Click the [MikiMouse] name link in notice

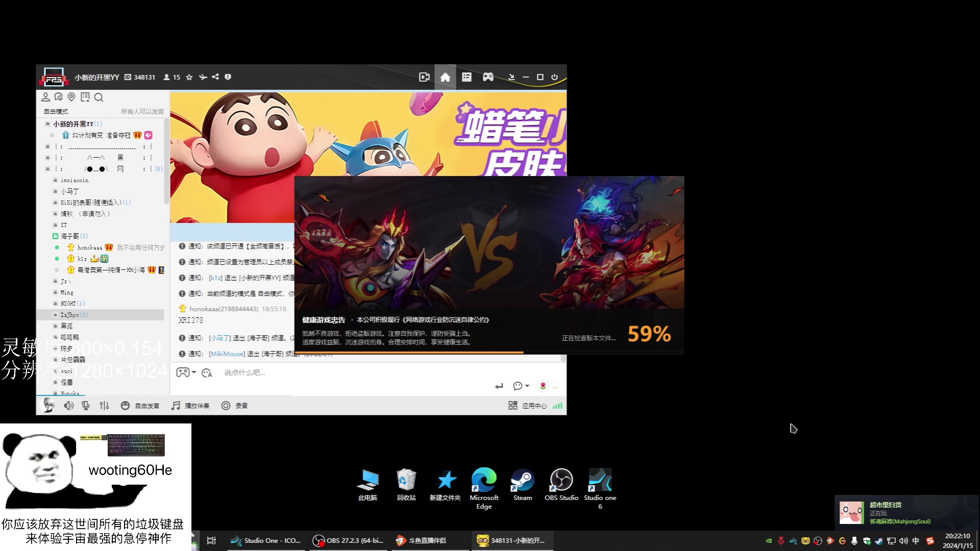point(227,354)
